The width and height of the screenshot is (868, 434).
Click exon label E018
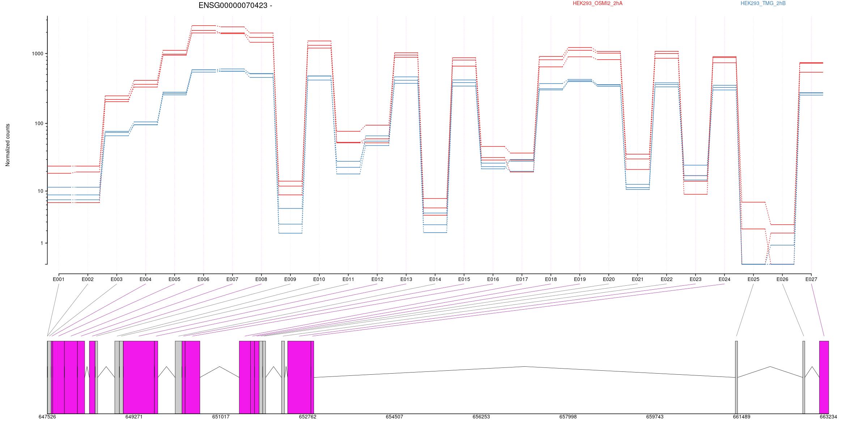click(551, 279)
